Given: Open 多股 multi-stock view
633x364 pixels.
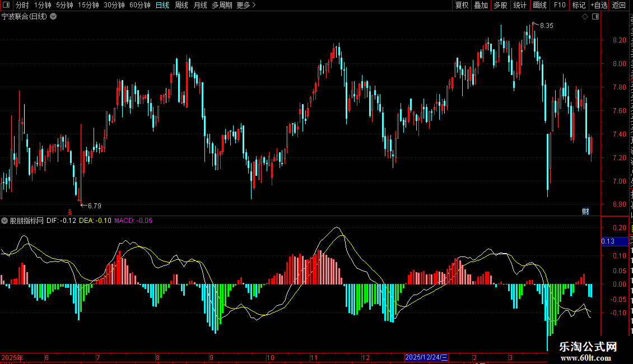Looking at the screenshot, I should coord(501,5).
